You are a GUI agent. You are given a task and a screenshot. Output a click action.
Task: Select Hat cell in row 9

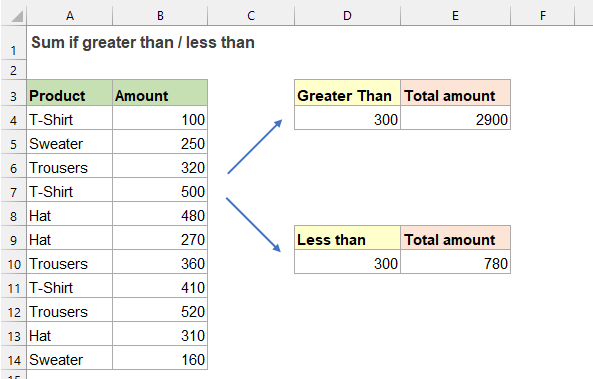point(70,238)
